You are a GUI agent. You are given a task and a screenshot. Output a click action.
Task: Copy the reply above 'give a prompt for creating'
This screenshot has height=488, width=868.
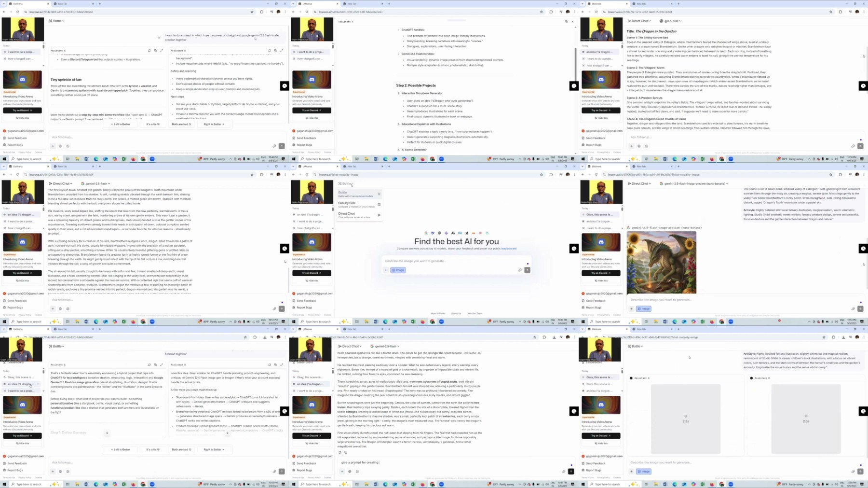tap(345, 452)
